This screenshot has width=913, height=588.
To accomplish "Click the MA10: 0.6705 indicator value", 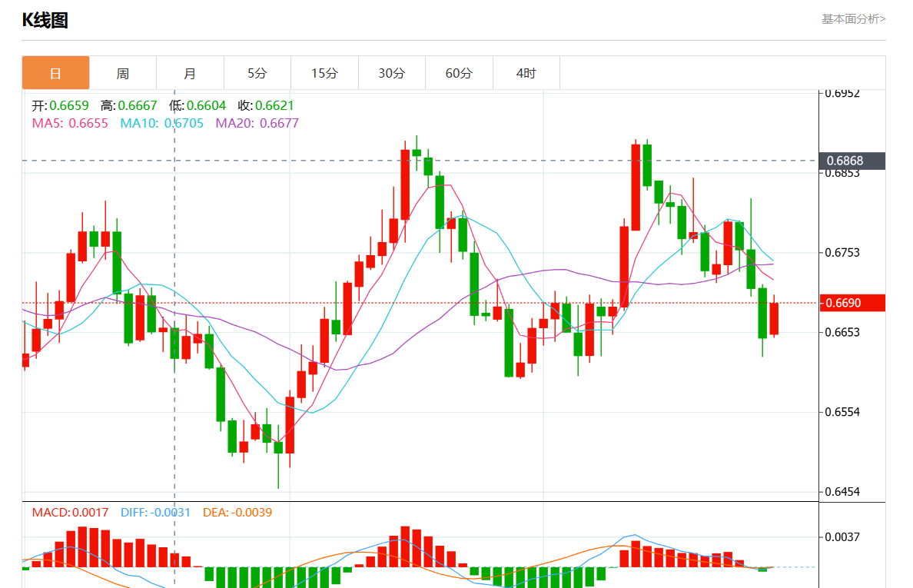I will pyautogui.click(x=162, y=124).
